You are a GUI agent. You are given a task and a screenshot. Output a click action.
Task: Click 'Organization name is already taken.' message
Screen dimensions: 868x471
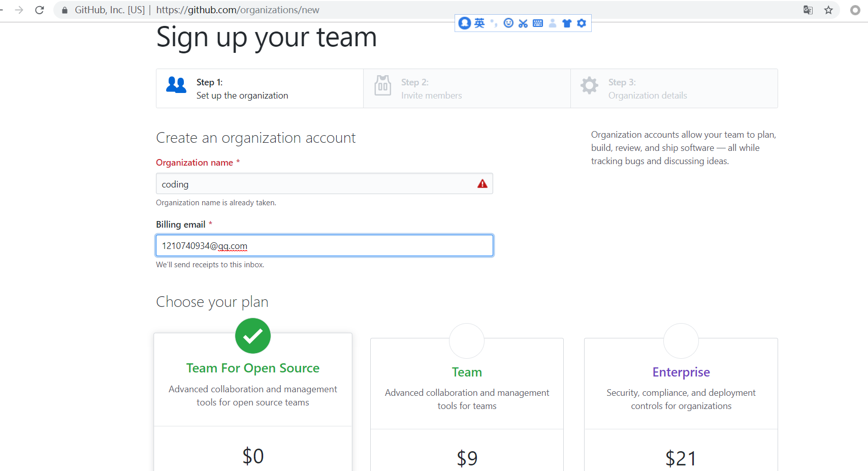[216, 203]
